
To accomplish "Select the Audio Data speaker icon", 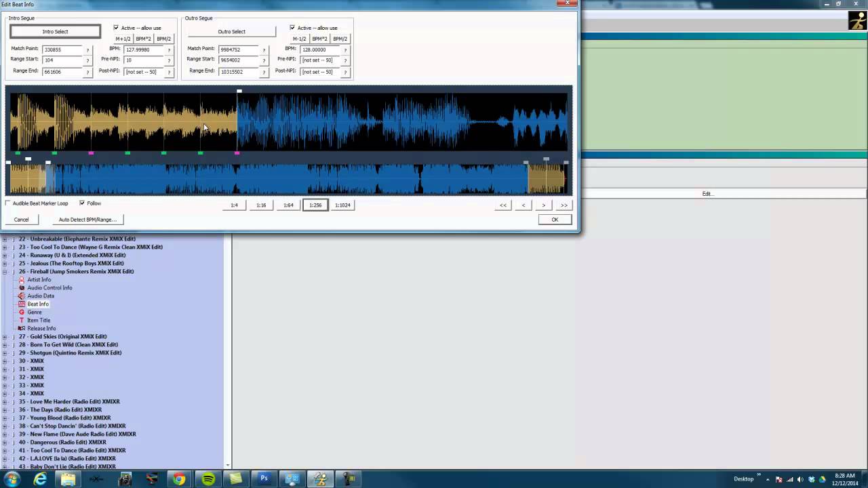I will coord(22,296).
